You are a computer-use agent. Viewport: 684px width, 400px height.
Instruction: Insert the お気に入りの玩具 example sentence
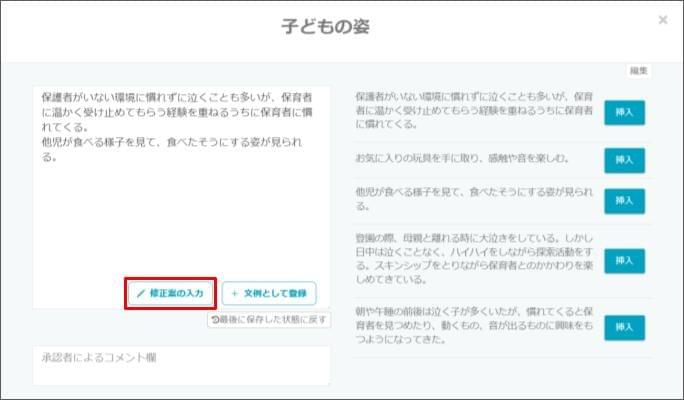click(624, 158)
